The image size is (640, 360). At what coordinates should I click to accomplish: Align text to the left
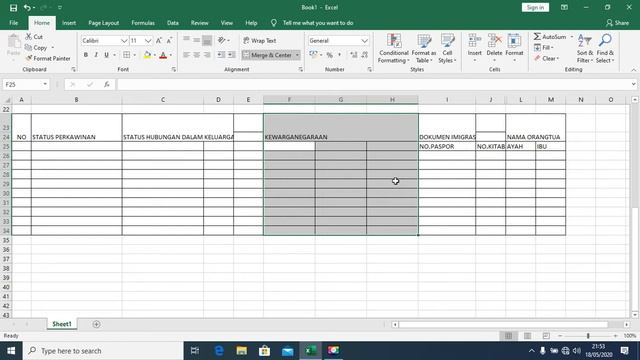point(186,55)
